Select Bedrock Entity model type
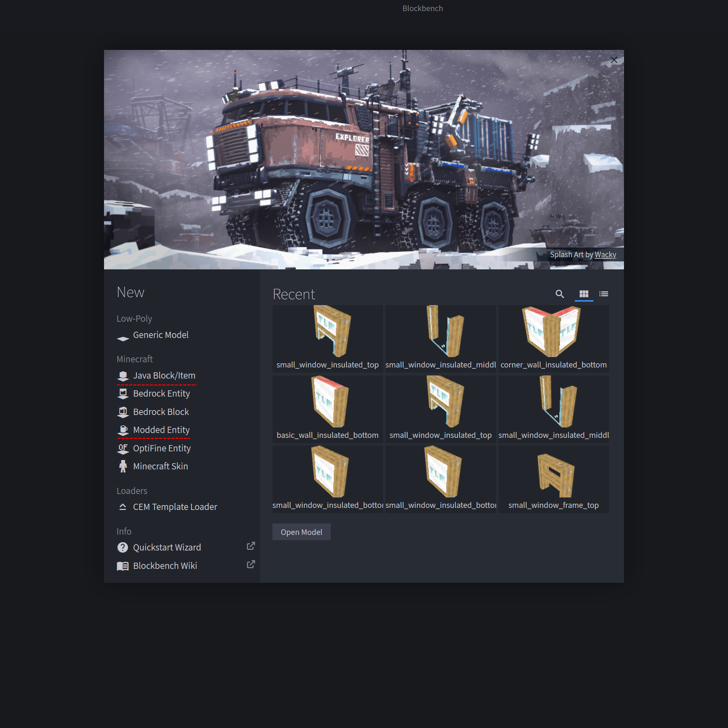 pyautogui.click(x=161, y=393)
